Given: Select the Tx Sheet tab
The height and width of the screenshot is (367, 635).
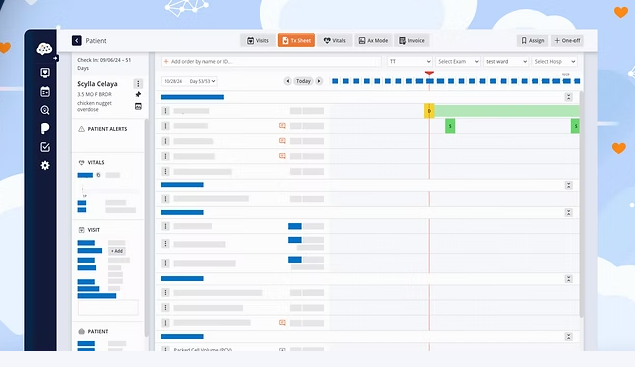Looking at the screenshot, I should 296,41.
